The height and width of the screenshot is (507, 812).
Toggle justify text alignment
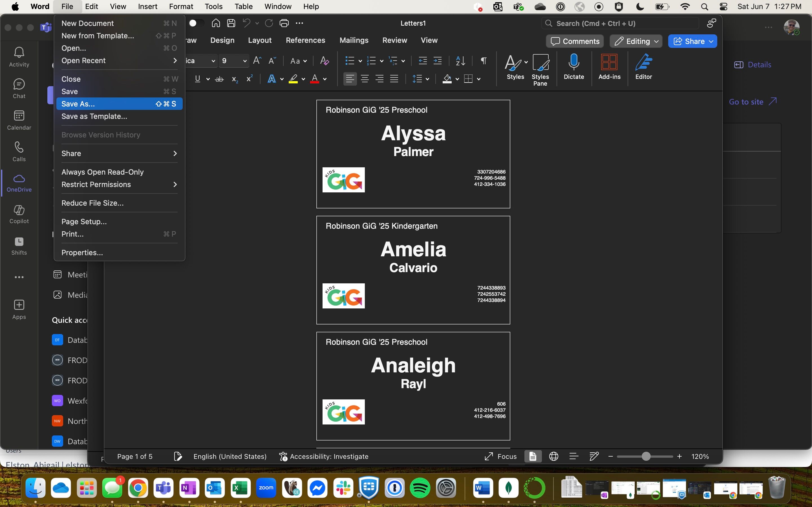pos(394,79)
